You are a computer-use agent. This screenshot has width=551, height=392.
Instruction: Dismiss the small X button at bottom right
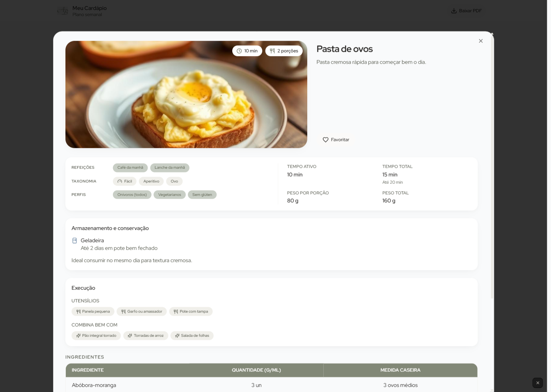[x=538, y=383]
